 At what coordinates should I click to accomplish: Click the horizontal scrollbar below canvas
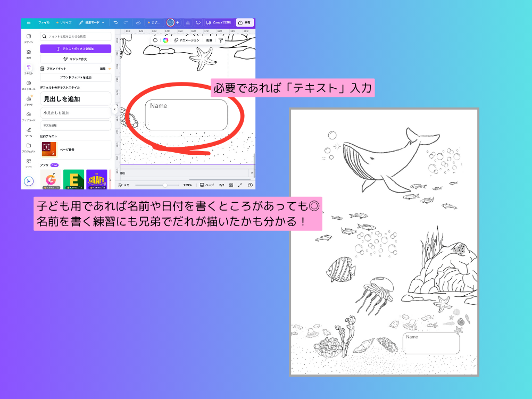click(221, 179)
